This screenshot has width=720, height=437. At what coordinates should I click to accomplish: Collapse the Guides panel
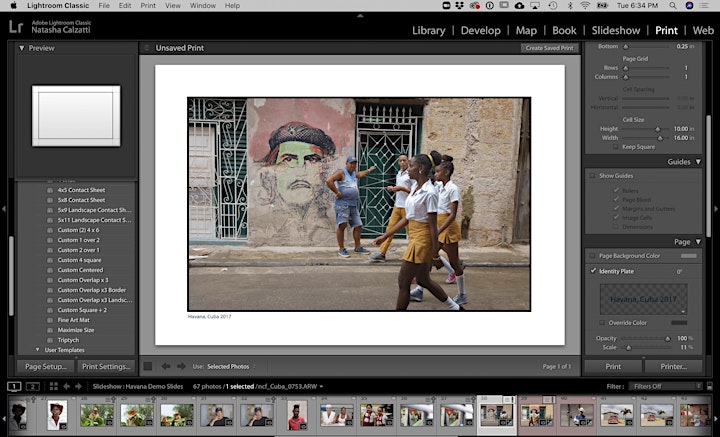click(x=698, y=162)
